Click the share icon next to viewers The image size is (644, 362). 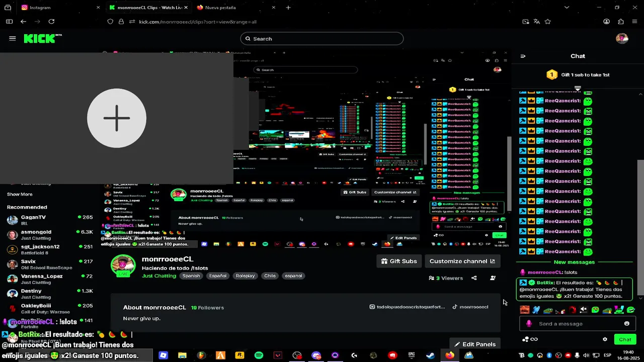coord(474,278)
